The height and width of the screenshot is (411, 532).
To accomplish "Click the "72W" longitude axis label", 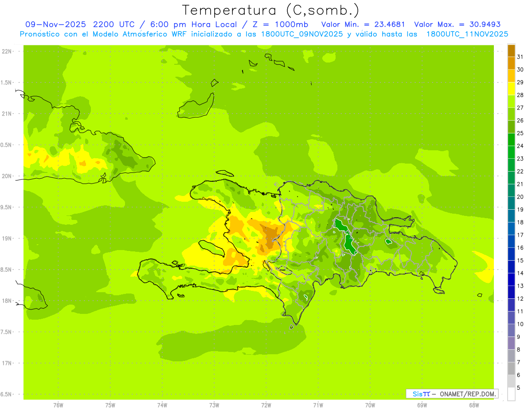I will click(x=266, y=405).
